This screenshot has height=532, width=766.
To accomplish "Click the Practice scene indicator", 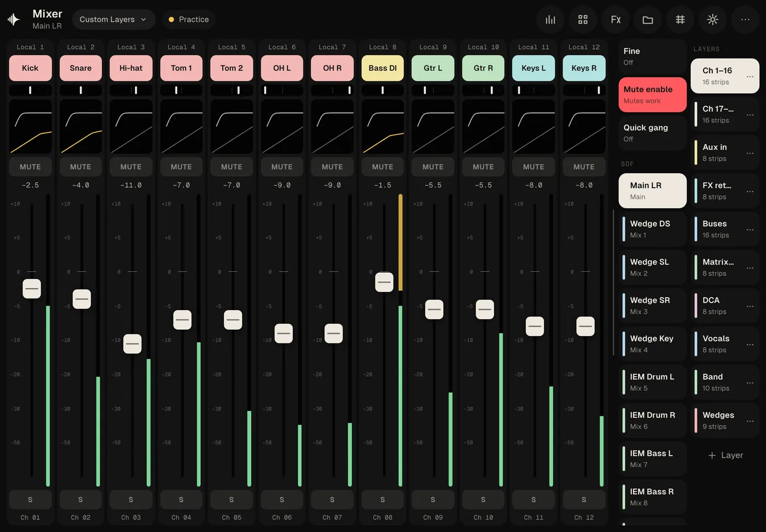I will click(x=188, y=20).
